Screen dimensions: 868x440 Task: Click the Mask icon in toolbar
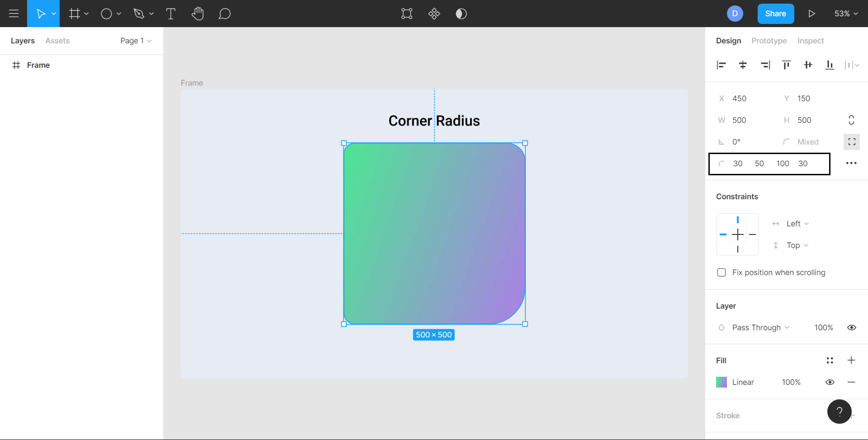tap(461, 14)
